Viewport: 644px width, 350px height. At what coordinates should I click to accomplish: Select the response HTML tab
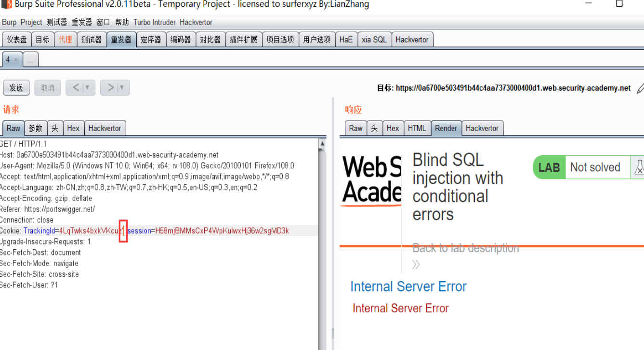click(417, 128)
